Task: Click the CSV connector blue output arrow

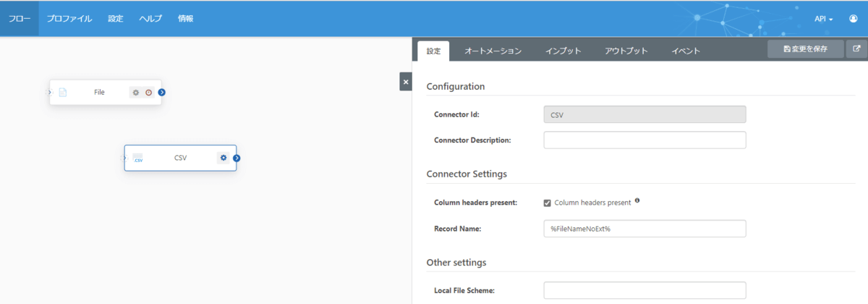Action: coord(237,158)
